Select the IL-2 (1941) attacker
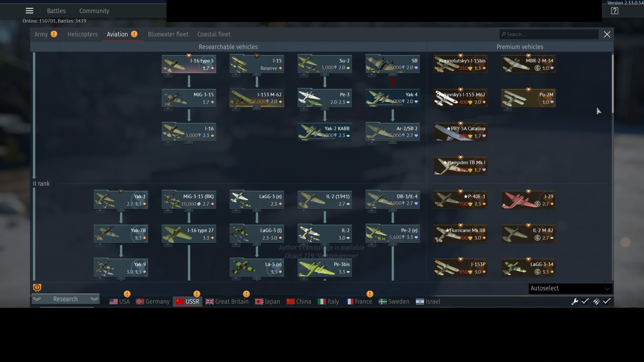The image size is (644, 362). [325, 200]
